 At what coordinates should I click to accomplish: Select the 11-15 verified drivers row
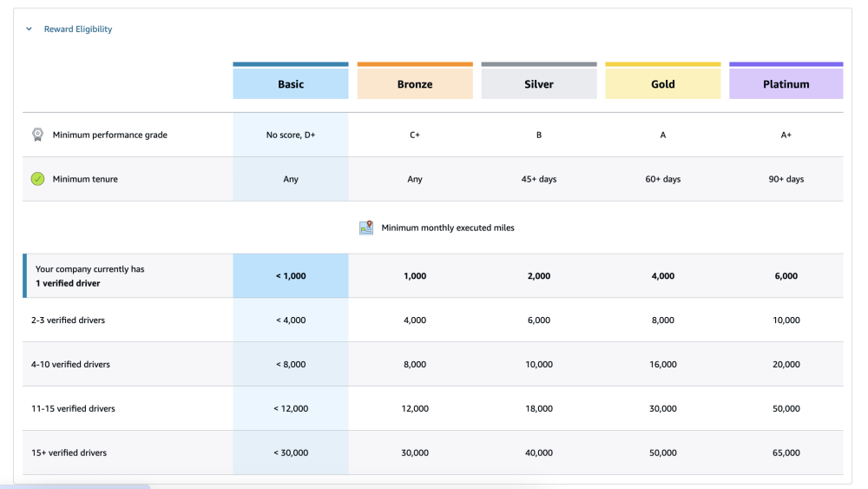[x=73, y=408]
